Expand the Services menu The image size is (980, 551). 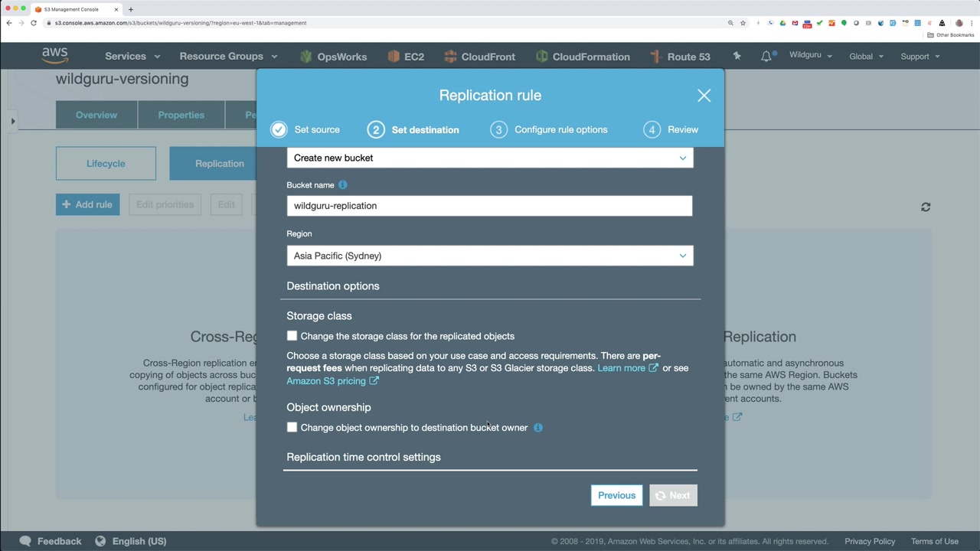[132, 56]
